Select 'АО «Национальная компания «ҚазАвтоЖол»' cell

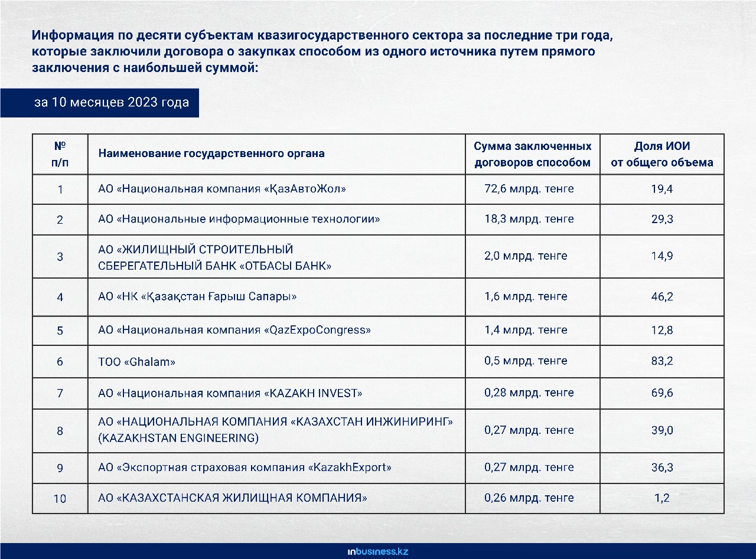[276, 189]
